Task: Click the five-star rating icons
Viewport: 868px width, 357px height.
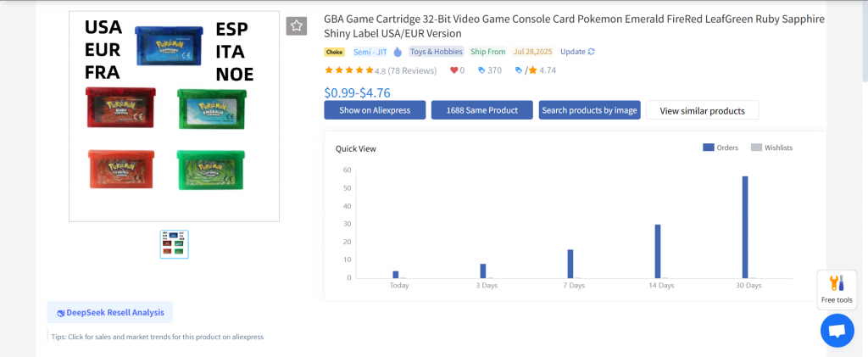Action: 348,70
